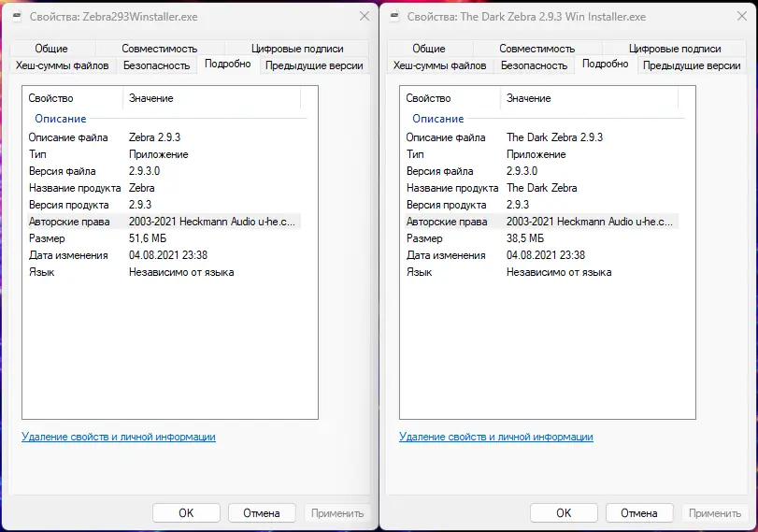The image size is (758, 532).
Task: Click Удаление свойств link in Zebra293Winstaller window
Action: 119,437
